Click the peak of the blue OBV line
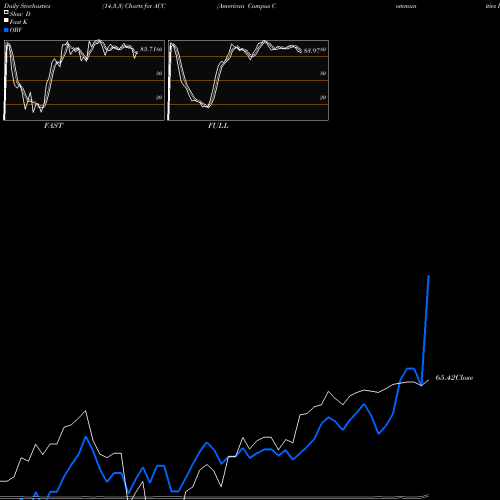Image resolution: width=500 pixels, height=500 pixels. point(429,276)
